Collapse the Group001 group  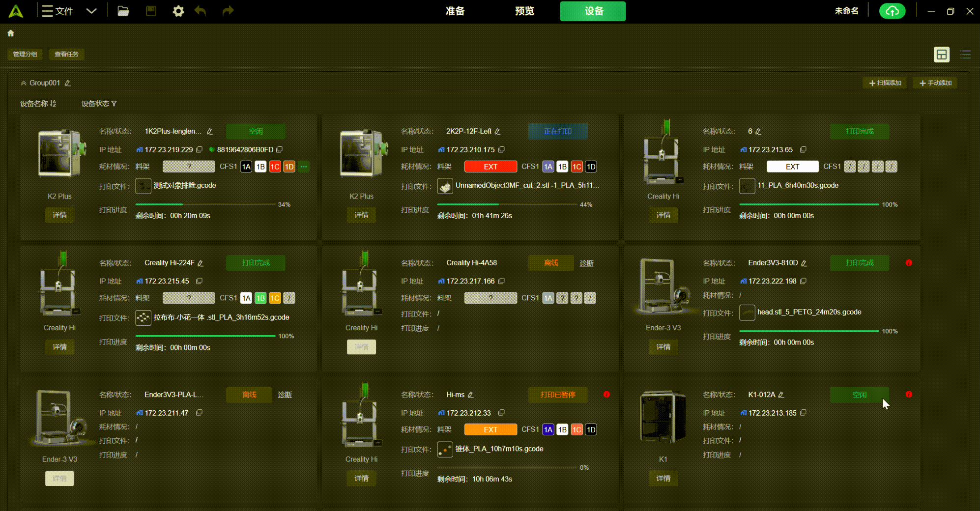(x=24, y=83)
